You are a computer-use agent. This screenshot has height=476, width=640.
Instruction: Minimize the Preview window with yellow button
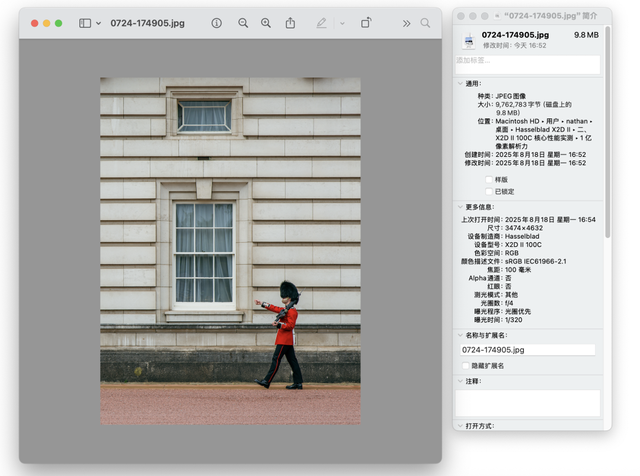click(x=47, y=23)
